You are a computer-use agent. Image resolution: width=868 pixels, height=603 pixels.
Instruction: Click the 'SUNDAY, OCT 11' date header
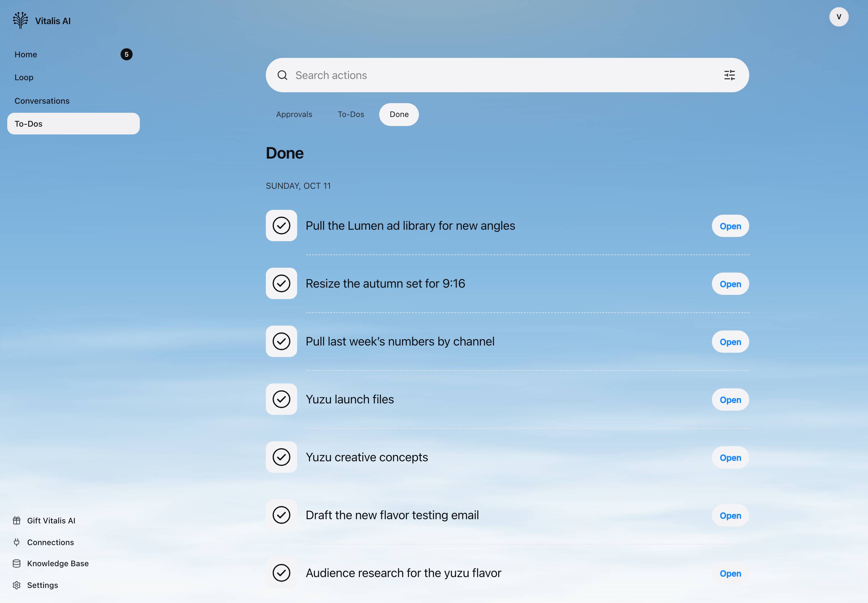point(298,186)
